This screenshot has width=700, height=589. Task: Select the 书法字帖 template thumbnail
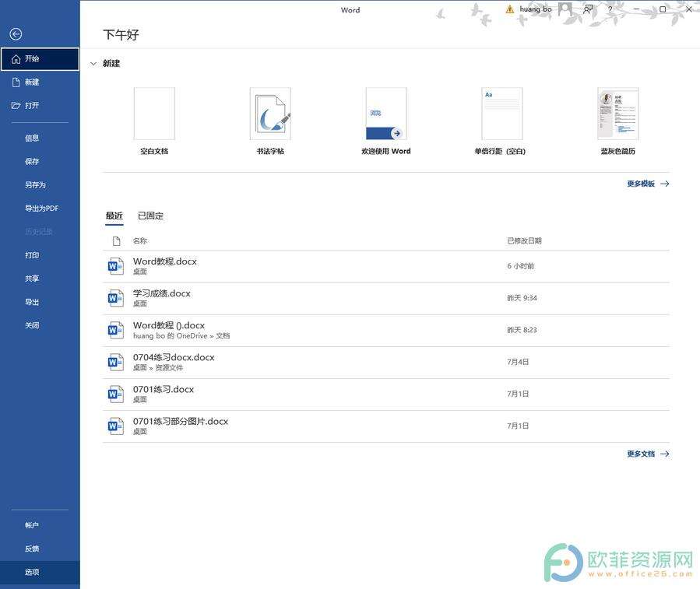coord(270,114)
